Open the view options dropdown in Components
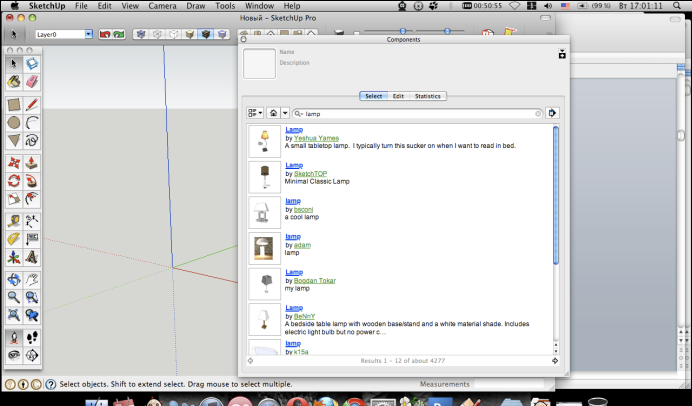The height and width of the screenshot is (406, 692). click(x=255, y=114)
